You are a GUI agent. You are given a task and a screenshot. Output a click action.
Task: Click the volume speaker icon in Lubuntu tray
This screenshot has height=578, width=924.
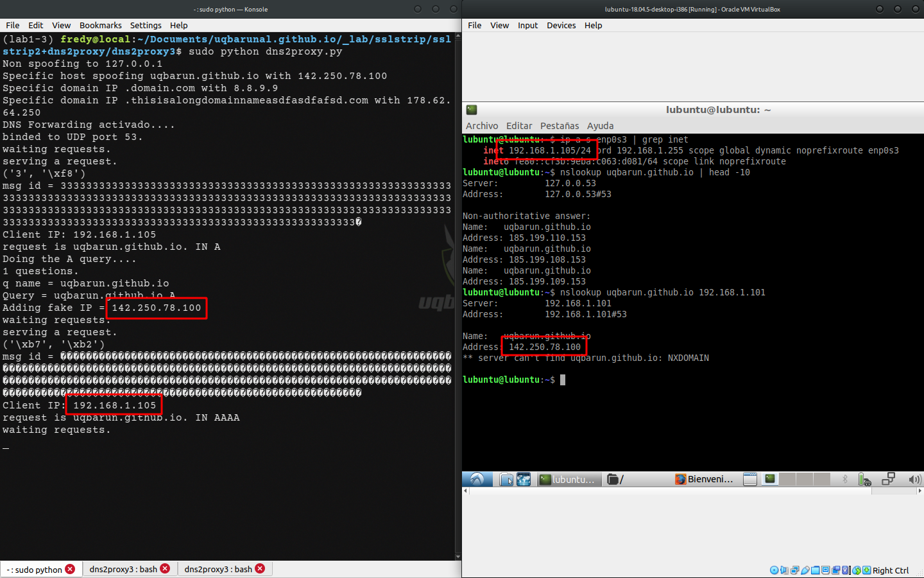[x=915, y=479]
